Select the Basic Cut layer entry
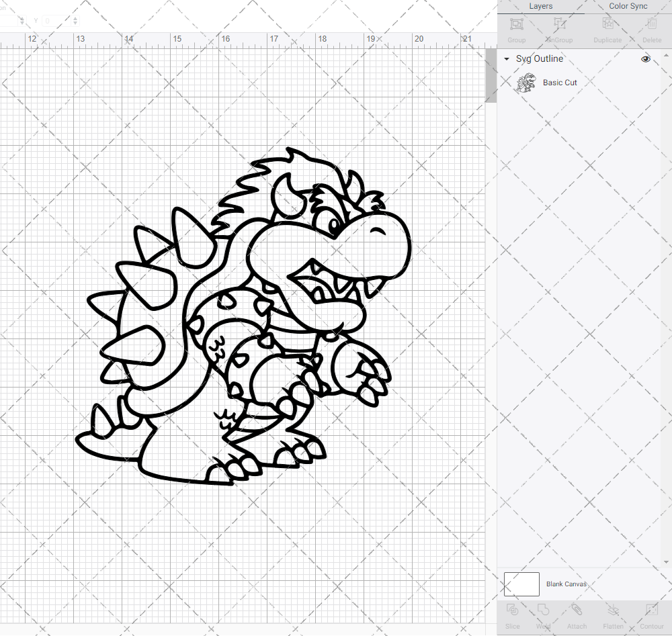672x636 pixels. 560,82
